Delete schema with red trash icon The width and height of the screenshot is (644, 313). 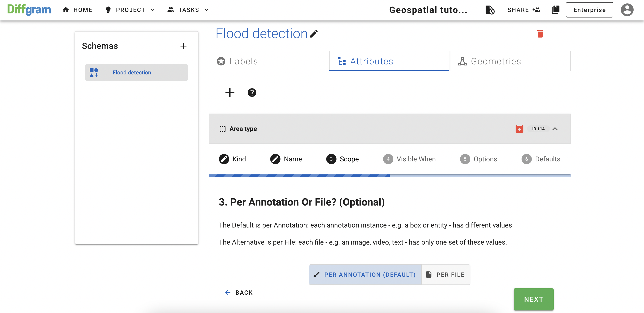540,33
